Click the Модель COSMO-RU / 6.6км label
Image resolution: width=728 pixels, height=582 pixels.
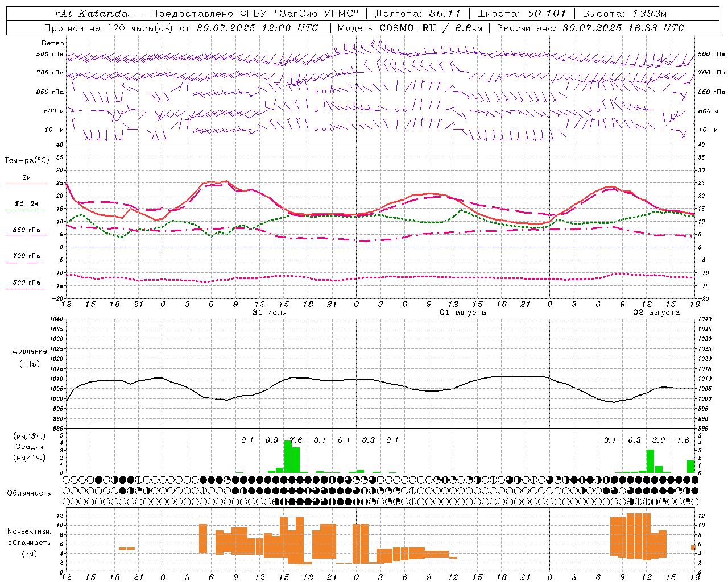click(410, 28)
